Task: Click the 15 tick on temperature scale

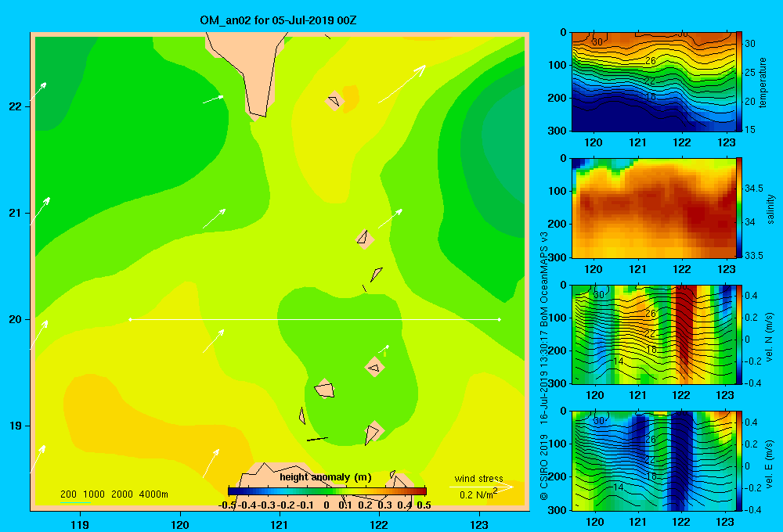Action: [x=750, y=130]
